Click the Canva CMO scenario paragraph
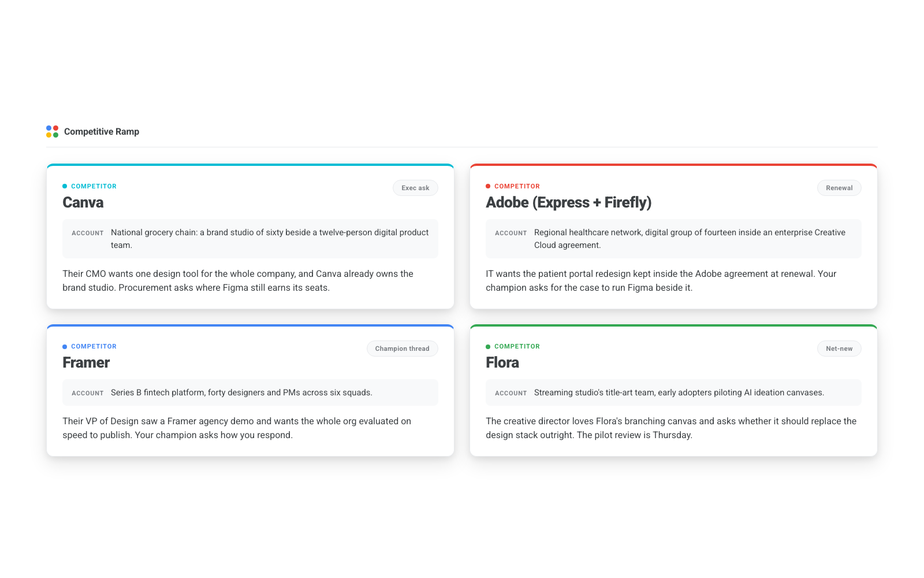924x578 pixels. tap(238, 281)
